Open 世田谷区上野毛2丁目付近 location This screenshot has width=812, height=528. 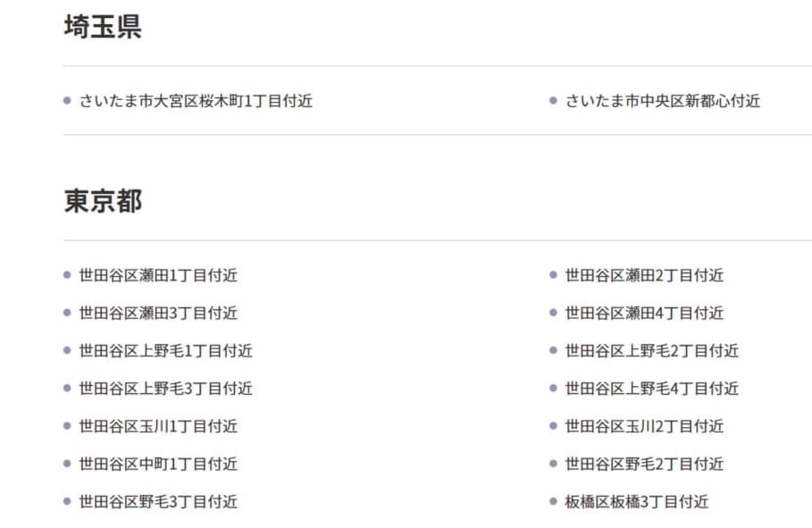click(651, 351)
